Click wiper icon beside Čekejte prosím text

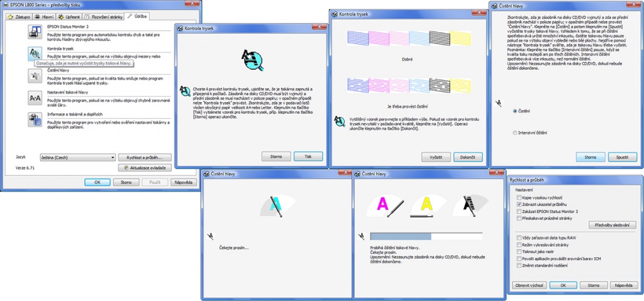211,236
